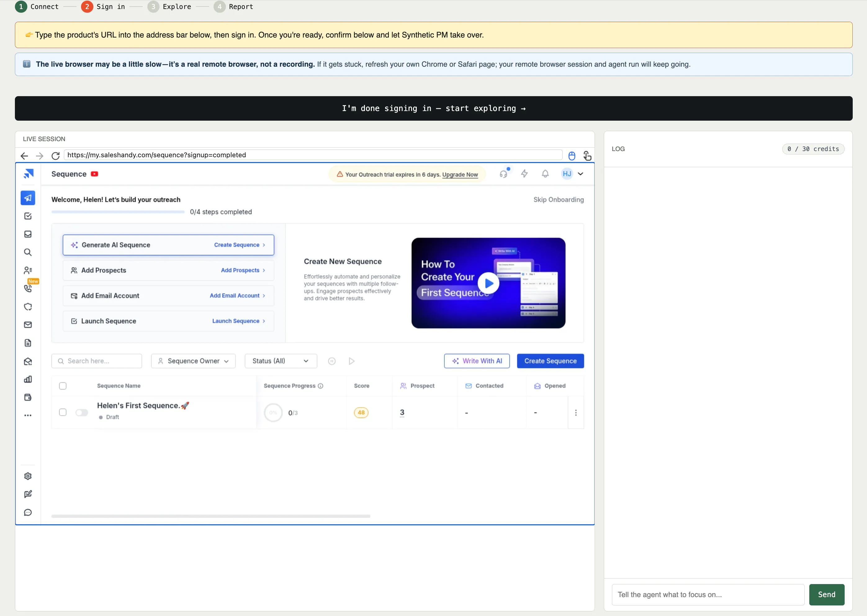Viewport: 867px width, 616px height.
Task: Toggle Helen's First Sequence activation switch
Action: click(82, 412)
